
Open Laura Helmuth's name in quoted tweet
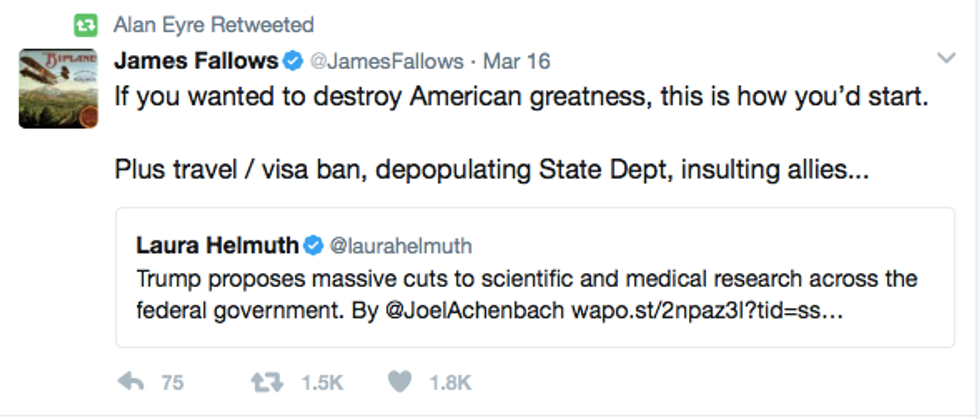click(x=217, y=245)
